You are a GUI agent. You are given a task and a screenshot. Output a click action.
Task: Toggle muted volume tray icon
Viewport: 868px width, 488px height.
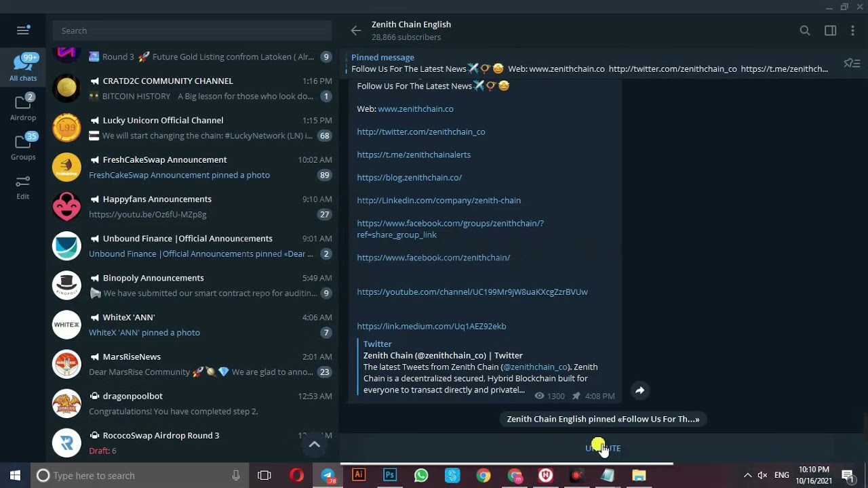[x=763, y=476]
